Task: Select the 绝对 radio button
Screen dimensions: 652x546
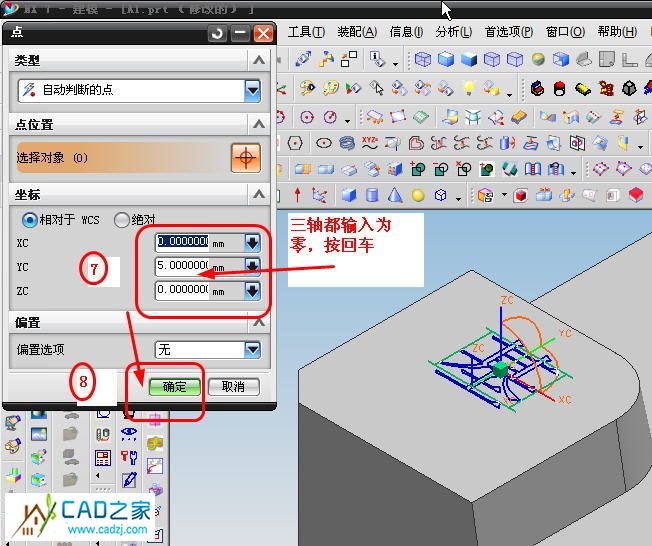Action: pos(122,219)
